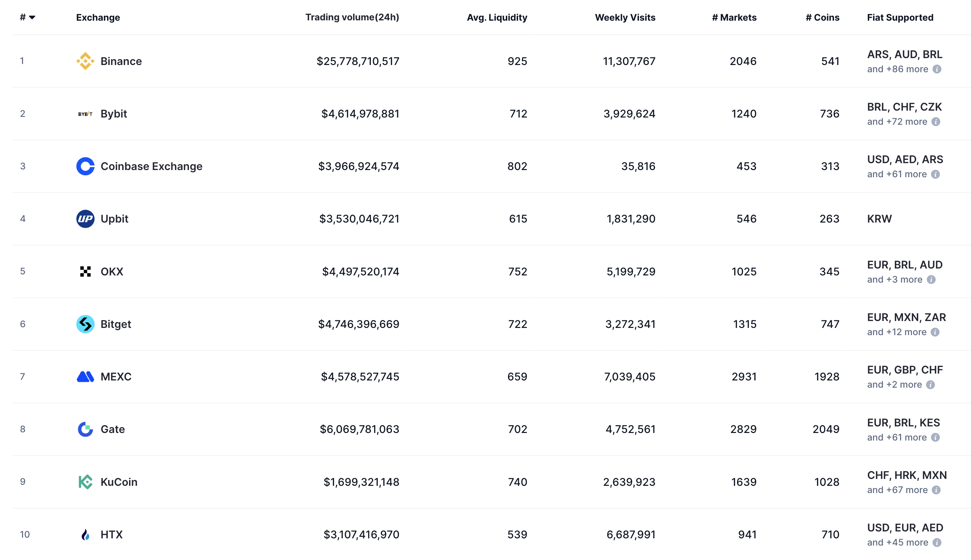Sort by Avg. Liquidity column header
This screenshot has height=560, width=971.
[496, 17]
